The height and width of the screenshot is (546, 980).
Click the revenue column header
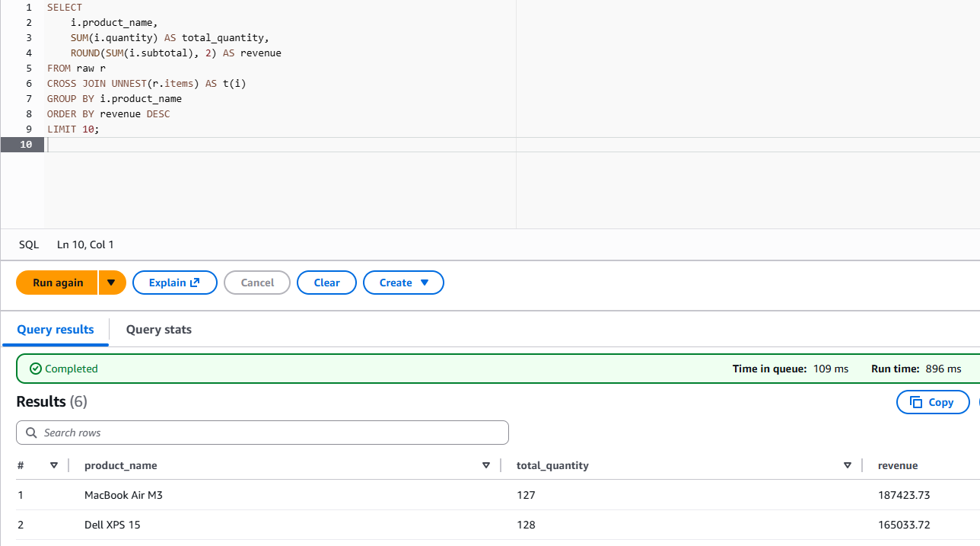[898, 465]
